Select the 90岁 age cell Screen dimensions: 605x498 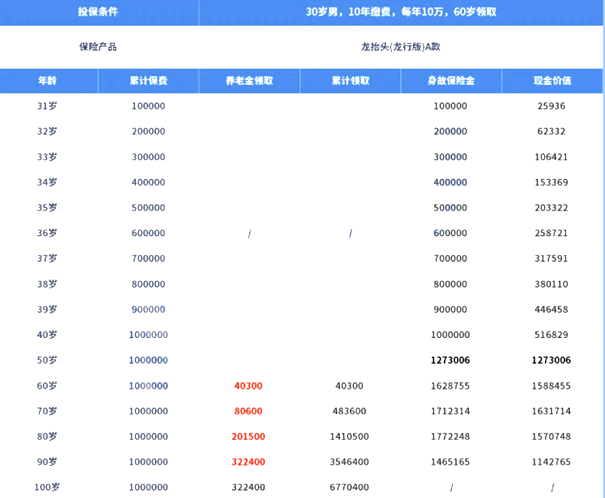coord(47,462)
